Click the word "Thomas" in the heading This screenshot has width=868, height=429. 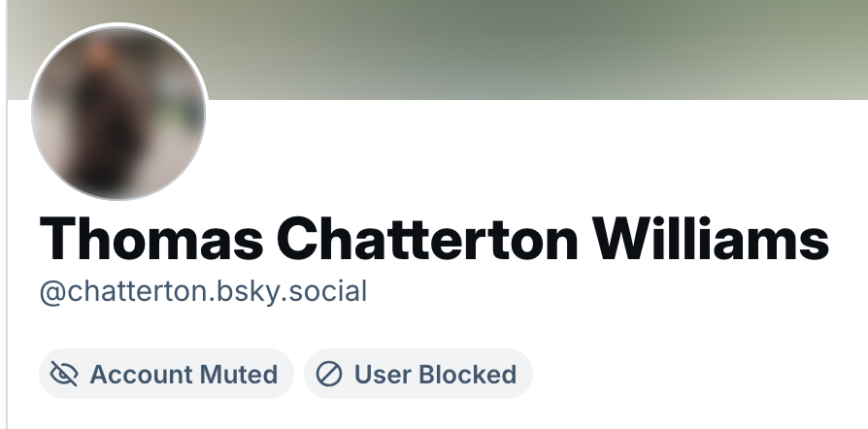(151, 239)
